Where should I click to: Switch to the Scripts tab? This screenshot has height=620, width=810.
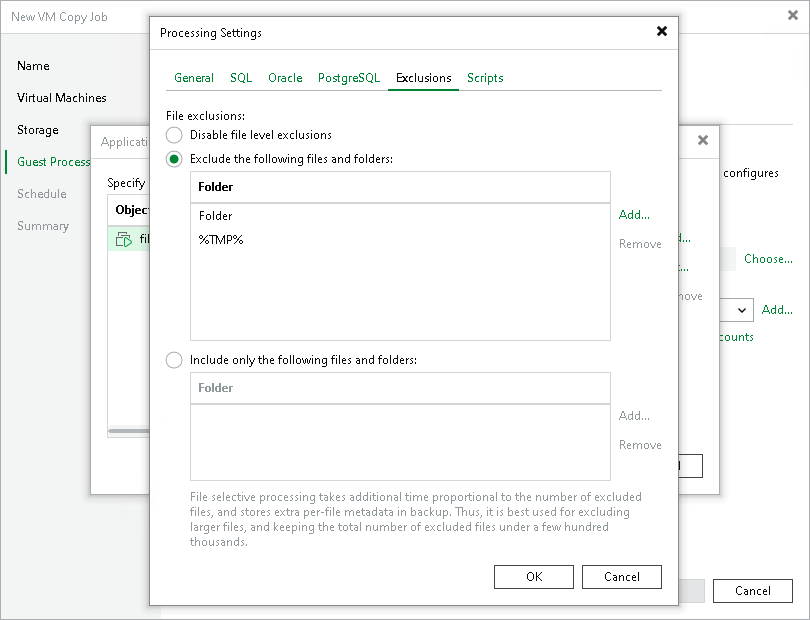point(485,77)
